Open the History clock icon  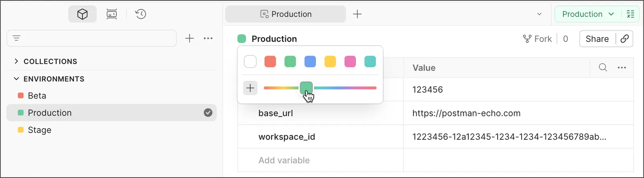point(140,14)
